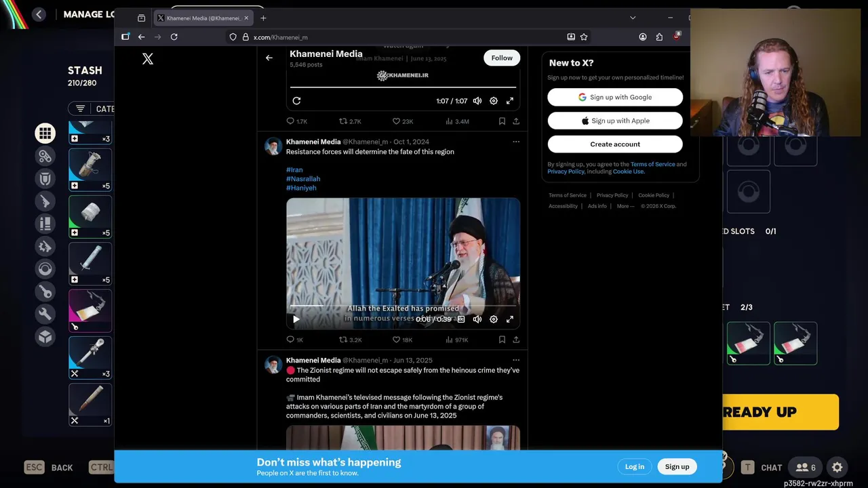The height and width of the screenshot is (488, 868).
Task: Replay the finished 1:07 video
Action: click(x=296, y=101)
